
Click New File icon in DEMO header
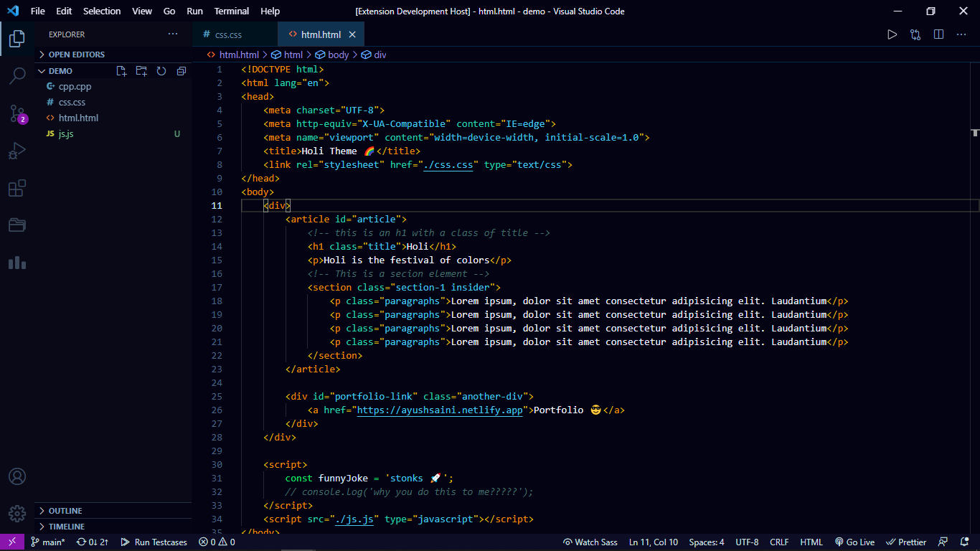coord(121,71)
